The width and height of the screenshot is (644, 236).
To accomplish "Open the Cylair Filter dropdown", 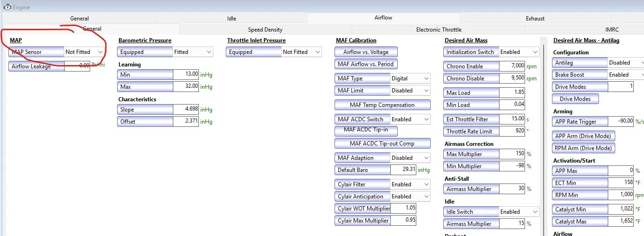I will click(x=410, y=184).
